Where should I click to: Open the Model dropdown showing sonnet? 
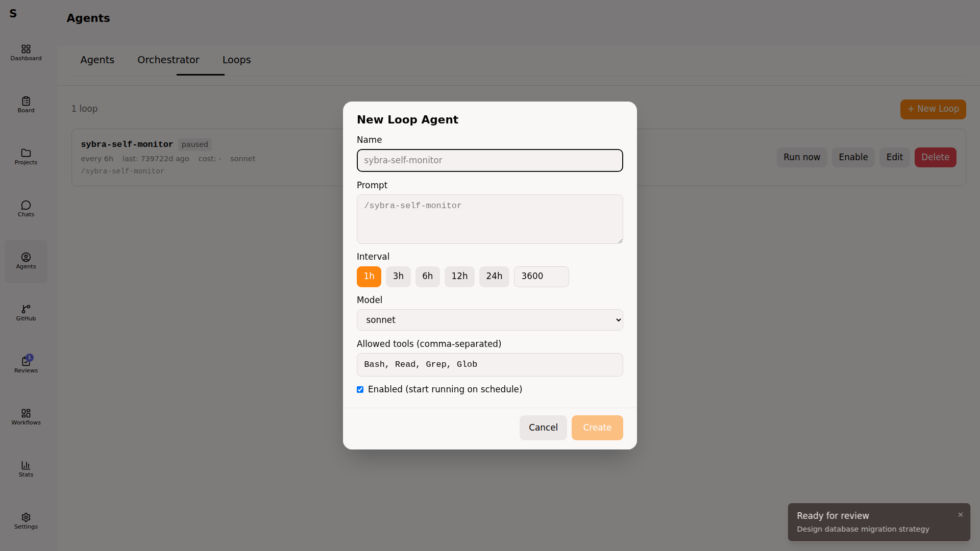click(x=489, y=320)
